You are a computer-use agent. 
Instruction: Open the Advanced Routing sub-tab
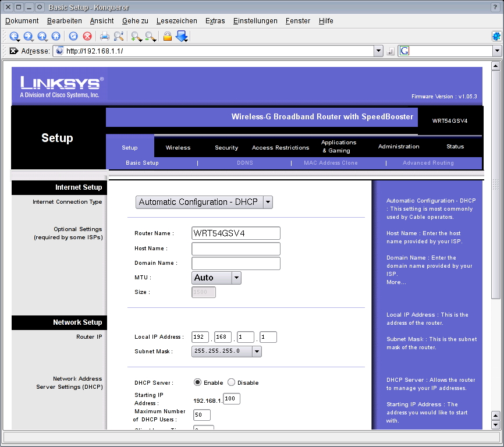click(x=428, y=162)
